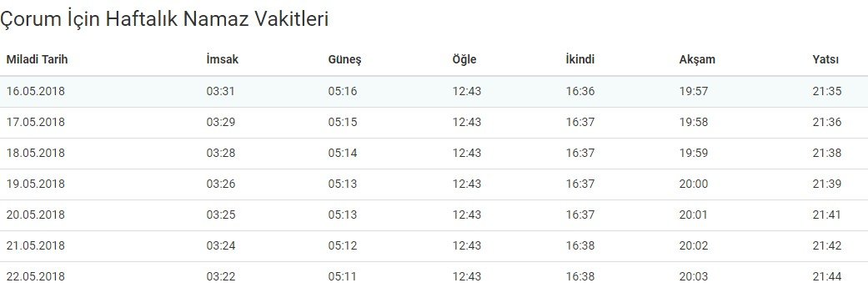Viewport: 868px width, 303px height.
Task: Select the 20:00 Akşam time
Action: (694, 184)
